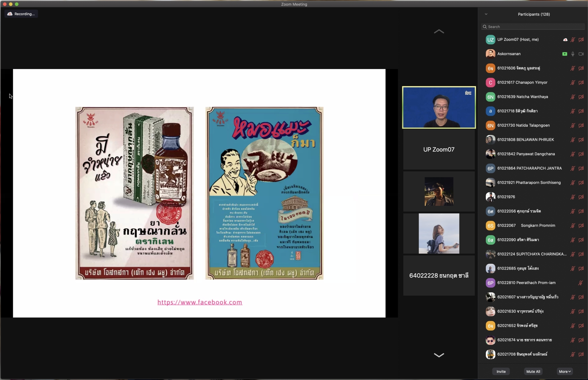Click muted mic icon for 61021808 BENJAWAN PHRUEK
Screen dimensions: 588x380
coord(573,140)
